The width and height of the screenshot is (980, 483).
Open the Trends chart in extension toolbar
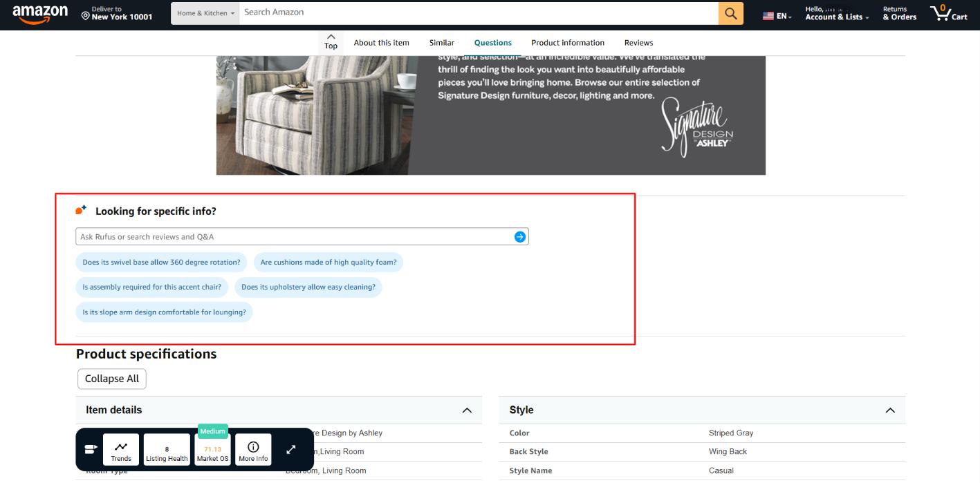(121, 450)
